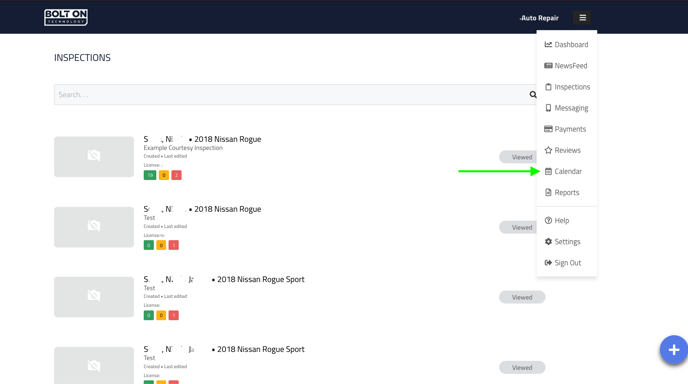
Task: Open the Example Courtesy Inspection thumbnail
Action: pos(94,157)
